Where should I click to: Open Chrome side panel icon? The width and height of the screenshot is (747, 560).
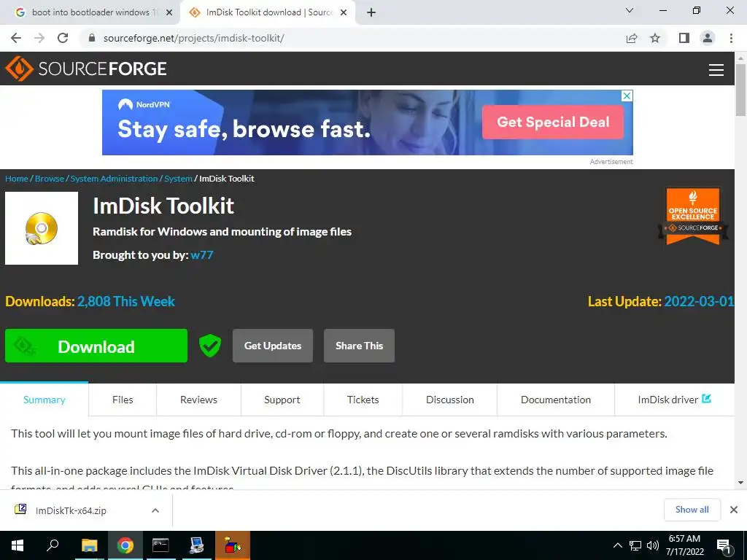click(684, 38)
